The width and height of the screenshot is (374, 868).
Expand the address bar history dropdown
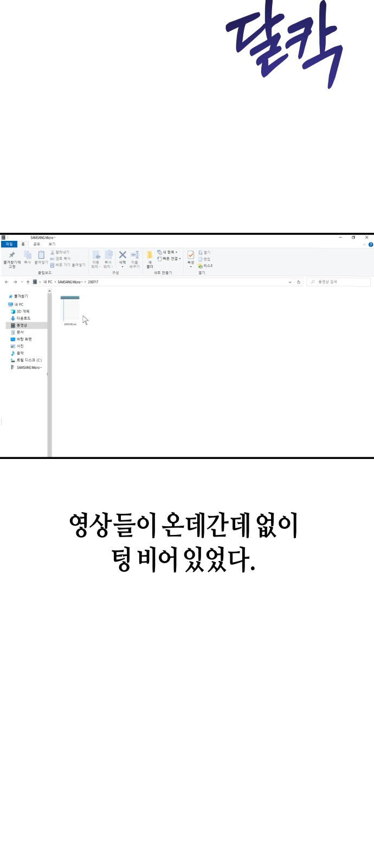pyautogui.click(x=290, y=282)
